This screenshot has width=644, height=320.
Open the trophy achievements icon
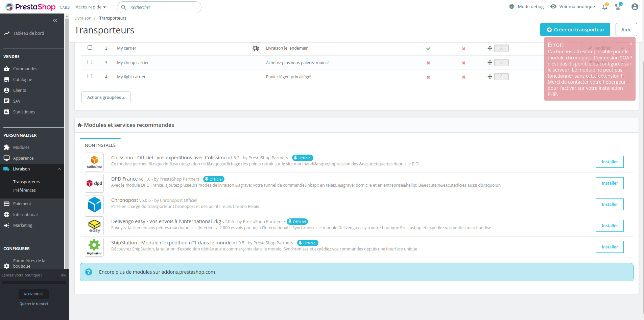coord(618,7)
